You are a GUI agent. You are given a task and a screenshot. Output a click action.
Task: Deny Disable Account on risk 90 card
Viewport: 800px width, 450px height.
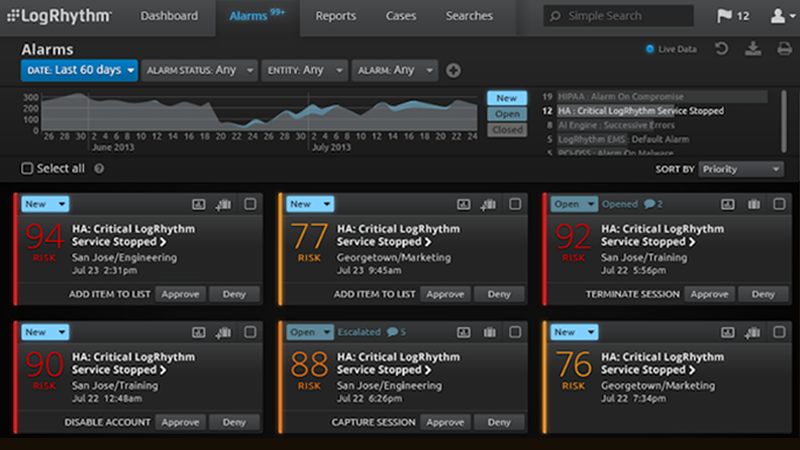234,422
